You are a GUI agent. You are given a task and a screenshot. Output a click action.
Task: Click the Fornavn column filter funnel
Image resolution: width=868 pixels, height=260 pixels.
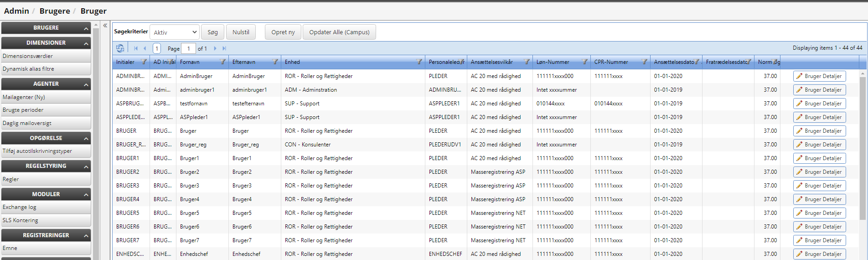223,62
